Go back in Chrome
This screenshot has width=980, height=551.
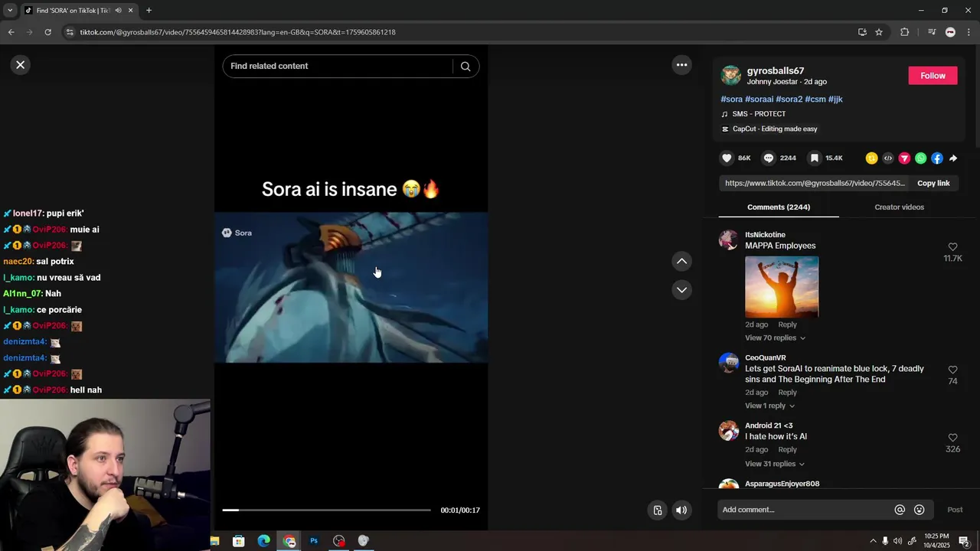click(x=11, y=32)
